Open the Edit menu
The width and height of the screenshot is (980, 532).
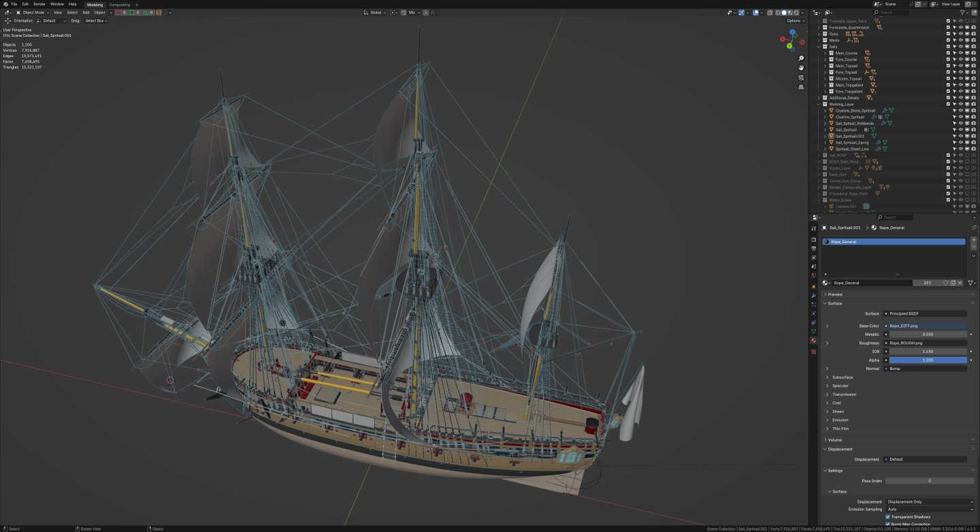pyautogui.click(x=25, y=4)
